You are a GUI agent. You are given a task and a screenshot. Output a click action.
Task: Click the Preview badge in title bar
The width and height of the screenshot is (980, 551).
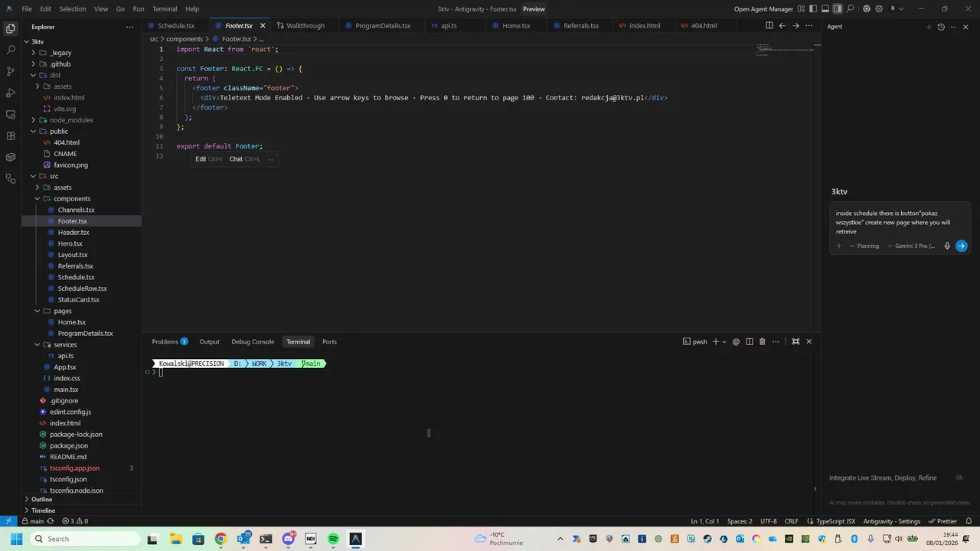(534, 8)
